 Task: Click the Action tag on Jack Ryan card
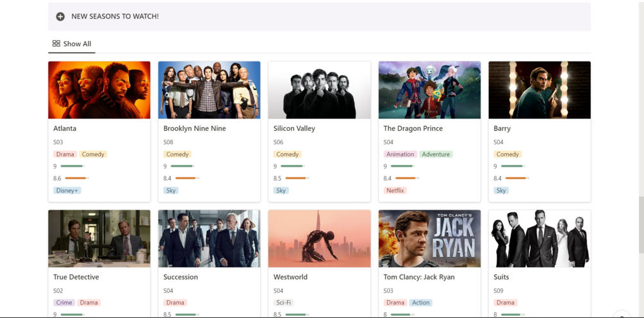coord(421,303)
